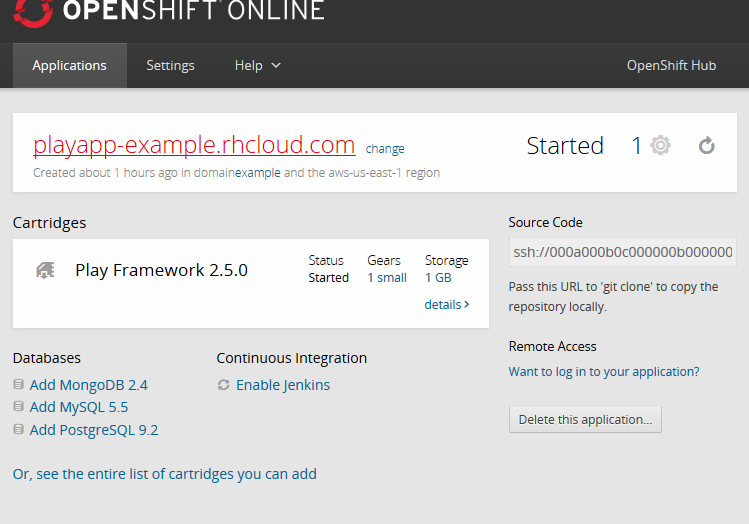The width and height of the screenshot is (749, 524).
Task: Click the Remote Access heading
Action: tap(553, 346)
